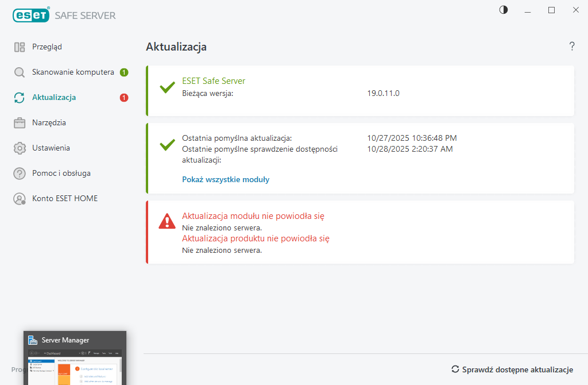This screenshot has height=385, width=588.
Task: Click the Skanowanie komputera magnifier icon
Action: [20, 72]
